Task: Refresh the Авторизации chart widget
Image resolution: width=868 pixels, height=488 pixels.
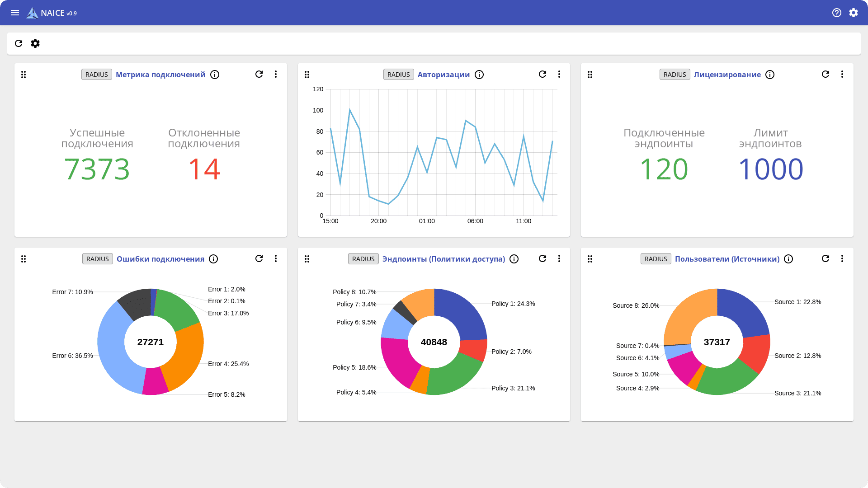Action: [542, 74]
